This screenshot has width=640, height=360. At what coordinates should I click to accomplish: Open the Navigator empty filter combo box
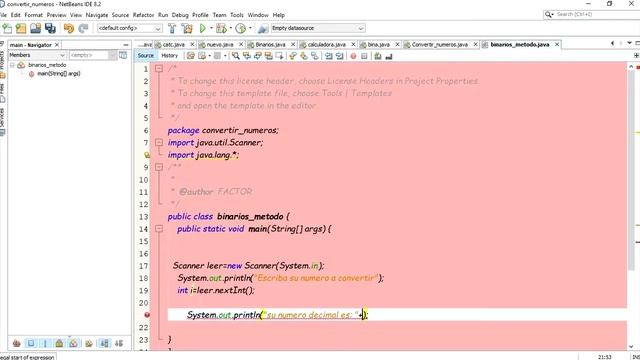pyautogui.click(x=93, y=55)
